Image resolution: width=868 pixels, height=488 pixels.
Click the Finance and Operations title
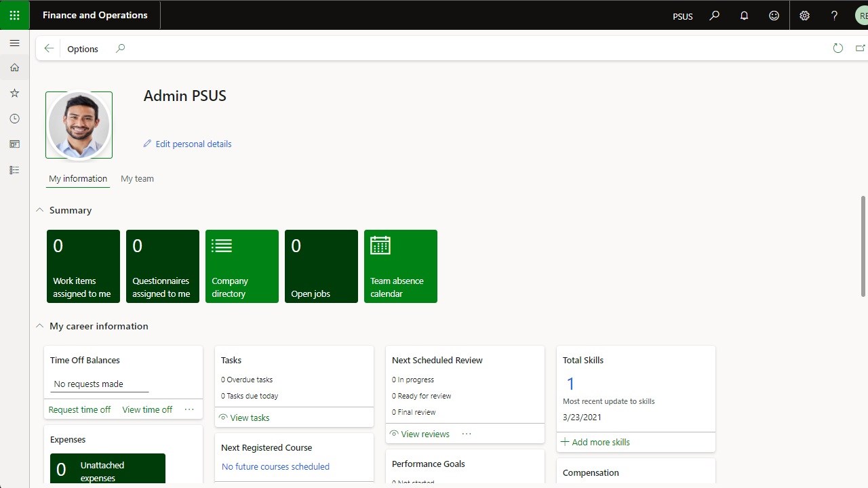[95, 15]
